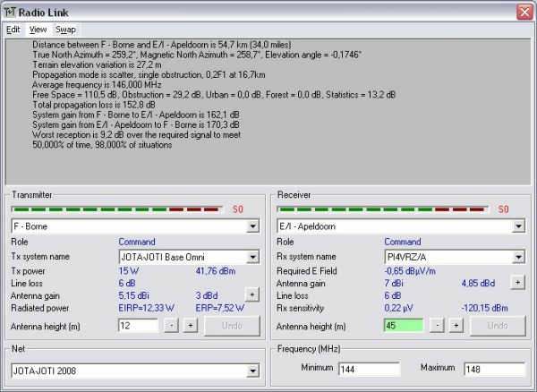
Task: Increase receiver antenna height with plus button
Action: pyautogui.click(x=456, y=325)
